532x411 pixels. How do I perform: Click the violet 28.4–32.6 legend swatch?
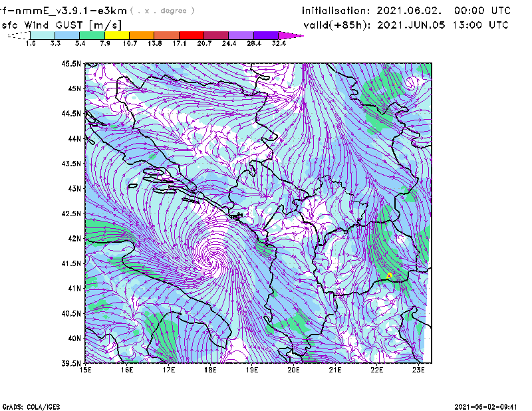(x=266, y=35)
